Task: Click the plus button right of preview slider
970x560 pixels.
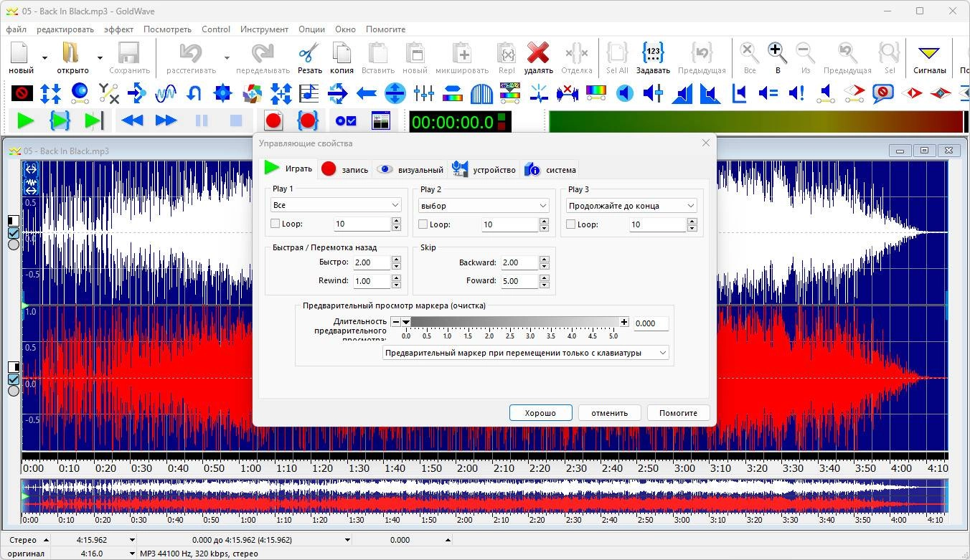Action: coord(624,323)
